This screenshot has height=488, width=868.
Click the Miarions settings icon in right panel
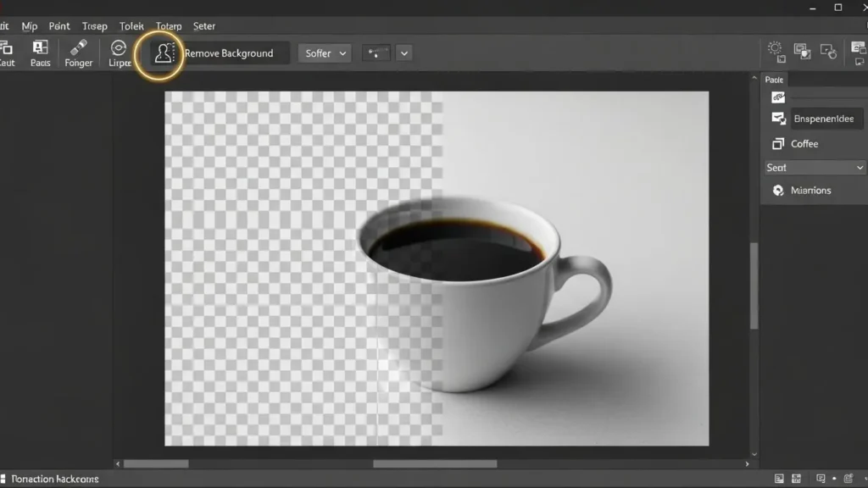point(776,190)
